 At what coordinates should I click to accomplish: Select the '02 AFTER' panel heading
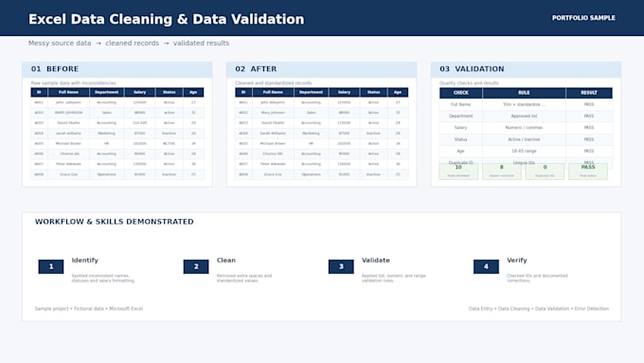pyautogui.click(x=256, y=69)
